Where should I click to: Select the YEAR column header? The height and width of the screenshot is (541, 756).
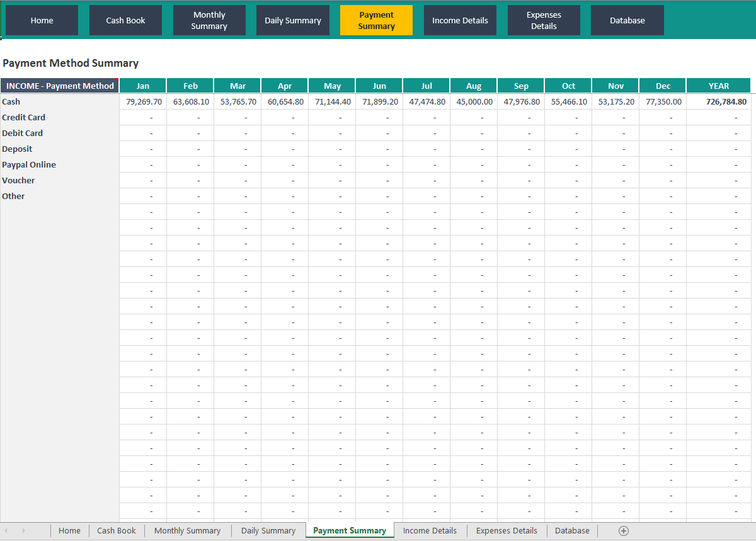(718, 86)
